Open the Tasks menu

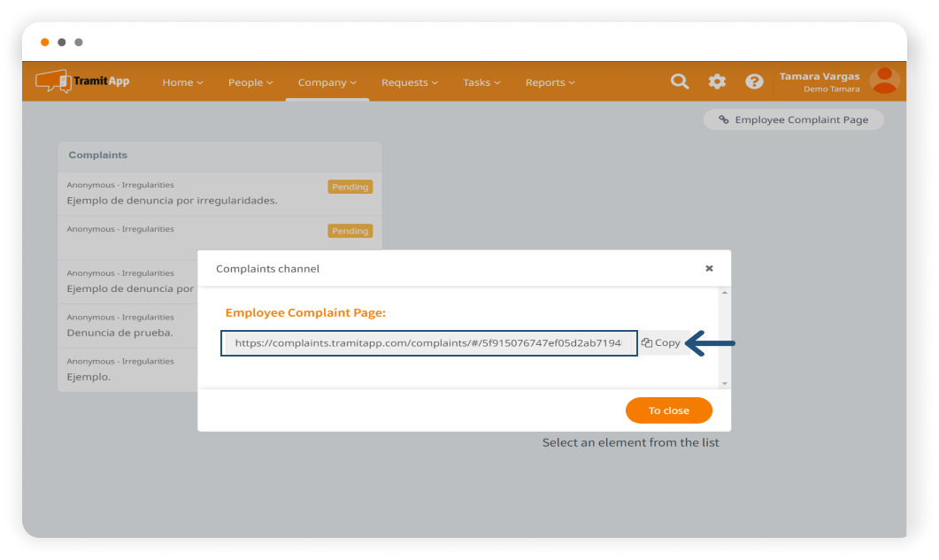coord(481,82)
